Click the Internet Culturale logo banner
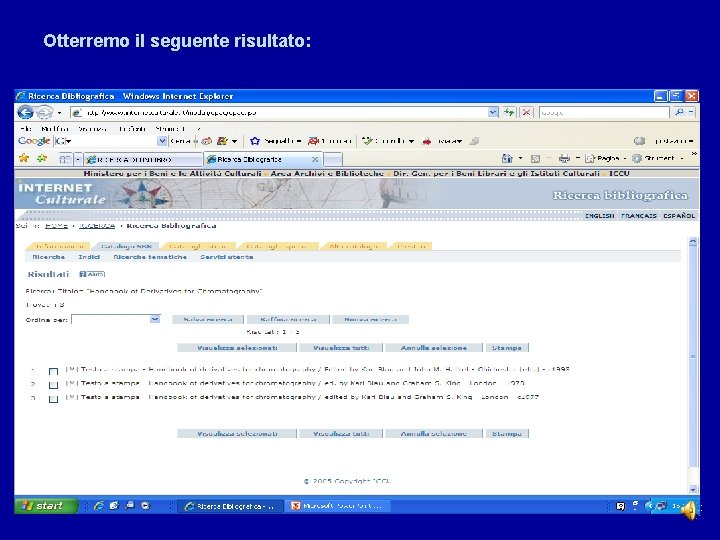 [62, 193]
